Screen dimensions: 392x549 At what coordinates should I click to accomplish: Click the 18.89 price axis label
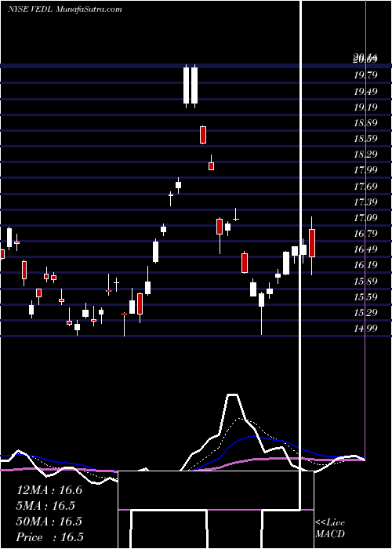point(365,123)
